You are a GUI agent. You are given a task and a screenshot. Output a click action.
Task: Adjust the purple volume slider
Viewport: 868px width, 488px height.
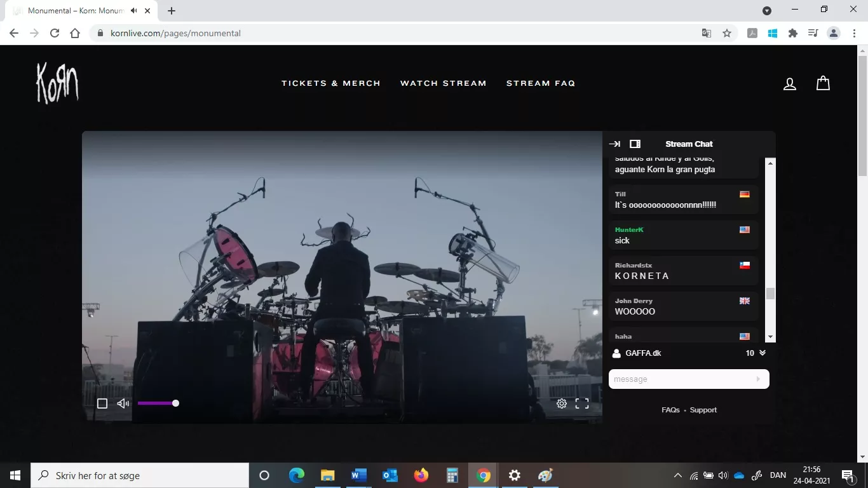click(x=158, y=403)
